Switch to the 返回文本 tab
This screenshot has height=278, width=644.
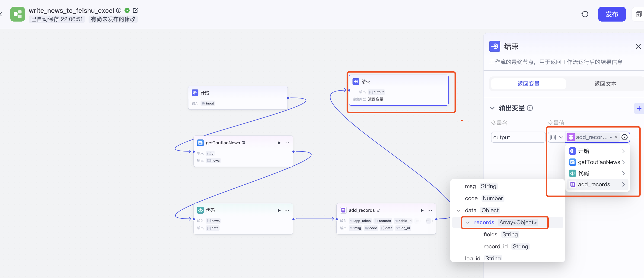coord(605,84)
